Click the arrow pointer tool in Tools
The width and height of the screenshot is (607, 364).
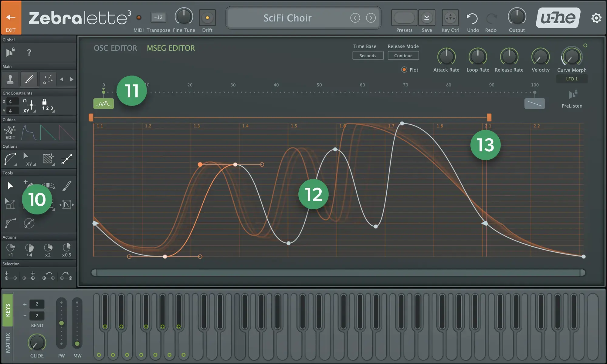pyautogui.click(x=10, y=186)
